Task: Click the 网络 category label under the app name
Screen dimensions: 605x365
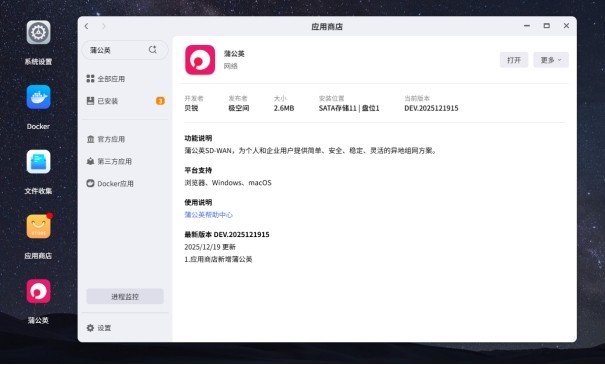Action: tap(231, 66)
